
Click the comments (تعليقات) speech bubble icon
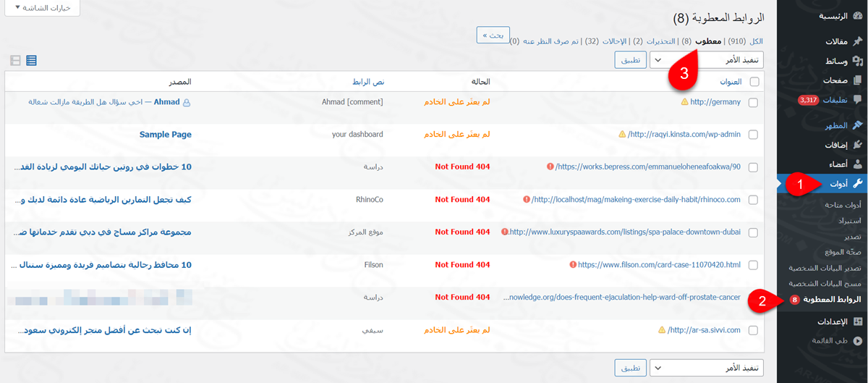coord(858,99)
